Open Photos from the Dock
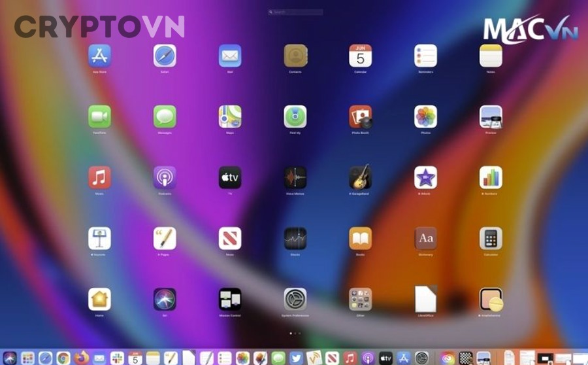 point(242,358)
